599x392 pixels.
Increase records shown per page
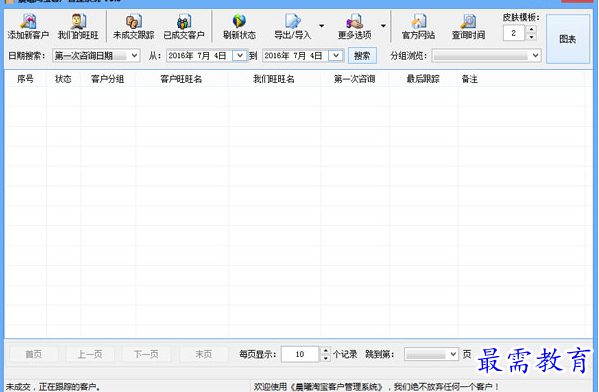click(325, 350)
